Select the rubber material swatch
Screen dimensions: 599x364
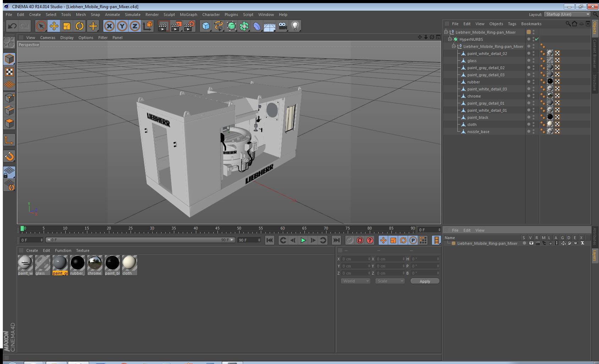[x=77, y=265]
